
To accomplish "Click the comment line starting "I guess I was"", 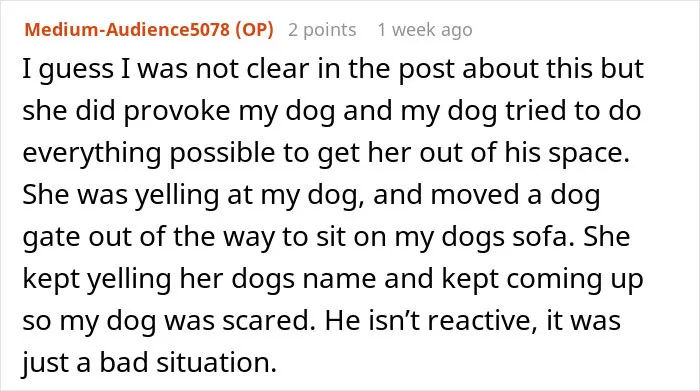I will click(x=333, y=70).
